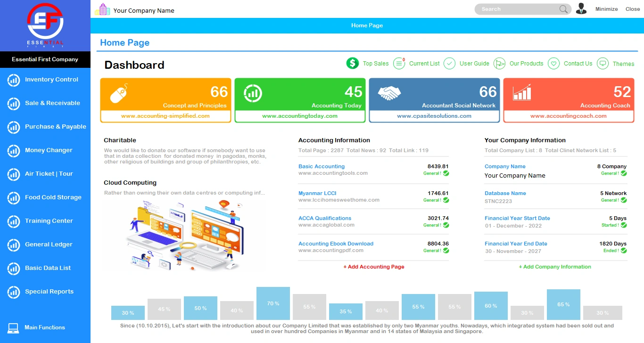Click mouse icon on Concept and Principles card
This screenshot has width=644, height=343.
119,93
